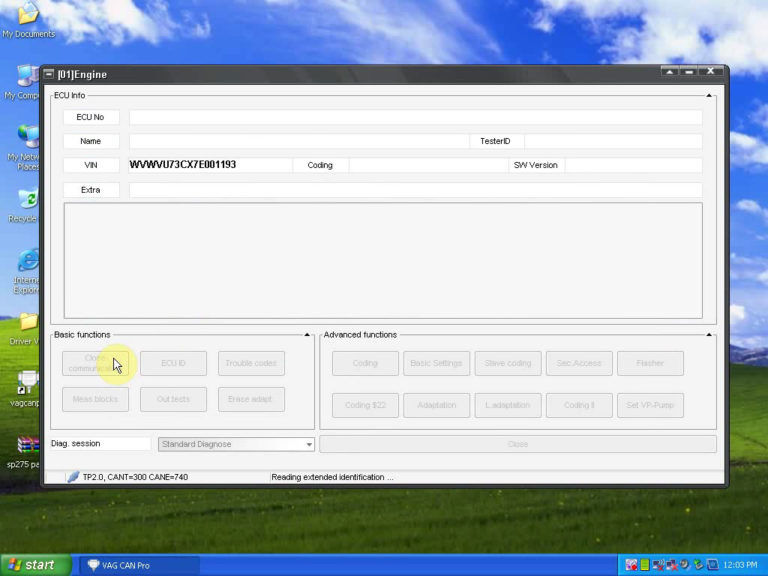Click the Erase adapt button
Viewport: 768px width, 576px height.
coord(251,400)
